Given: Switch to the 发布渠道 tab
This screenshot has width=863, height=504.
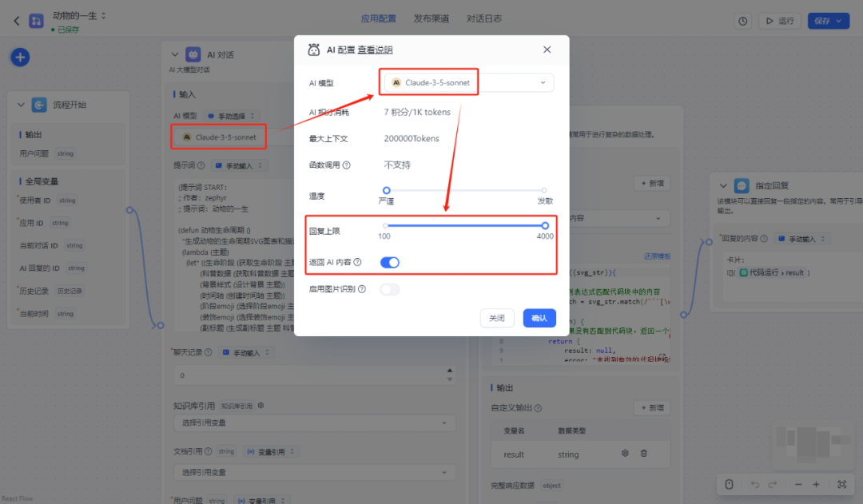Looking at the screenshot, I should point(431,18).
